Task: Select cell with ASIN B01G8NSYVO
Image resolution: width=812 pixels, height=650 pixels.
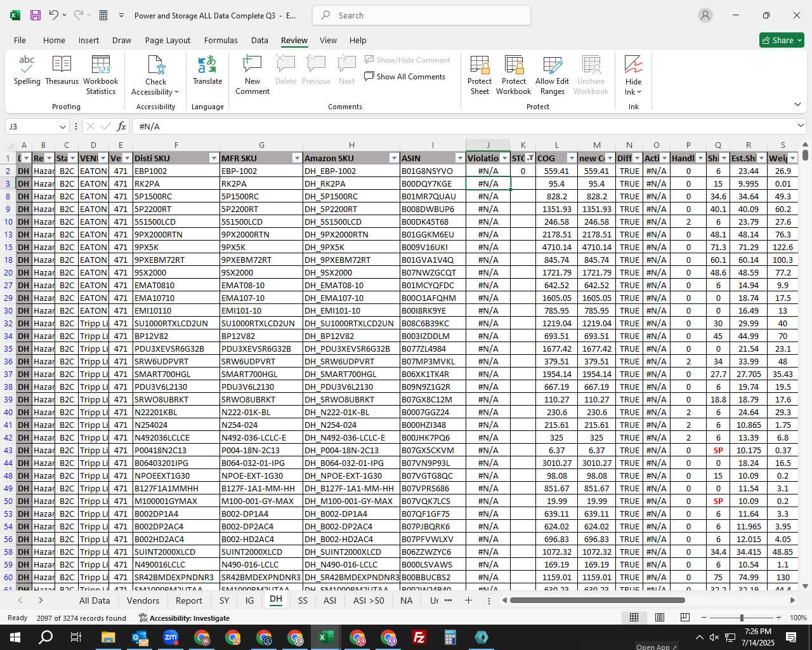Action: coord(433,171)
